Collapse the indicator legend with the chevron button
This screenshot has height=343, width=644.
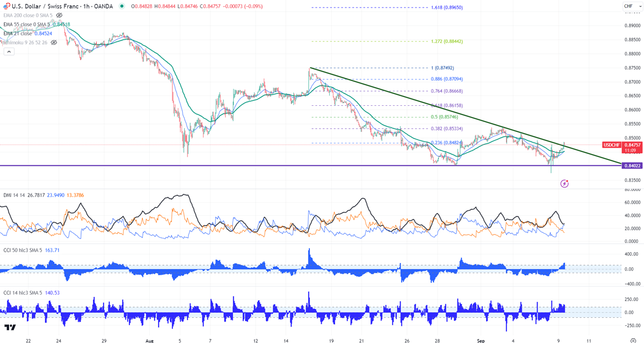pyautogui.click(x=9, y=52)
